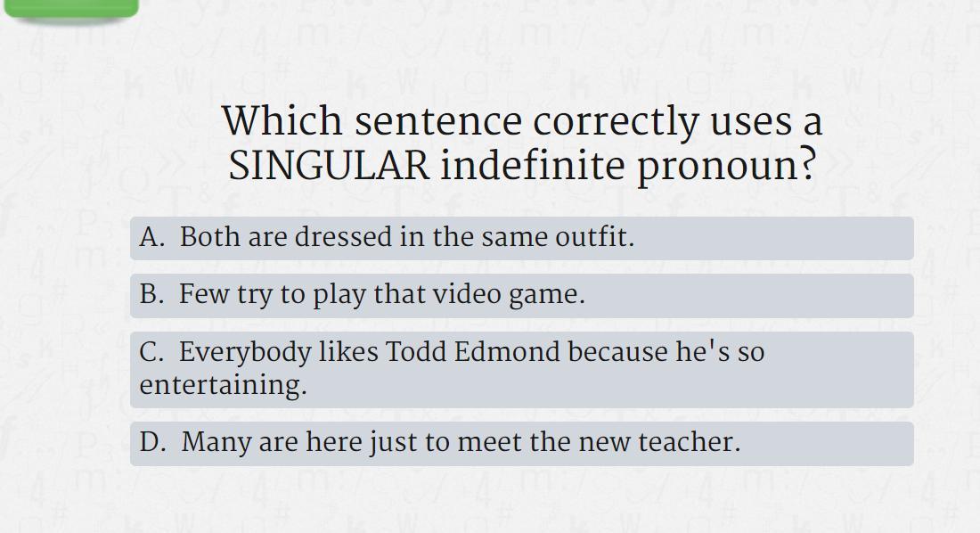Pick answer C about Todd Edmond
Viewport: 980px width, 533px height.
tap(522, 370)
